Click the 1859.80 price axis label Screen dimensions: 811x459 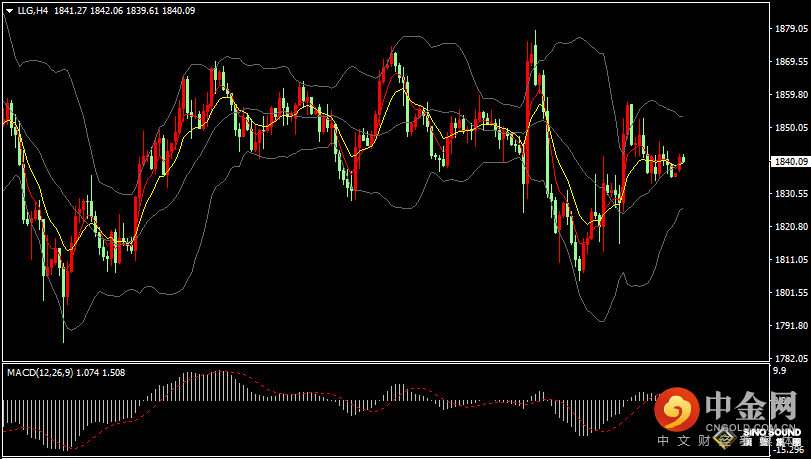791,95
